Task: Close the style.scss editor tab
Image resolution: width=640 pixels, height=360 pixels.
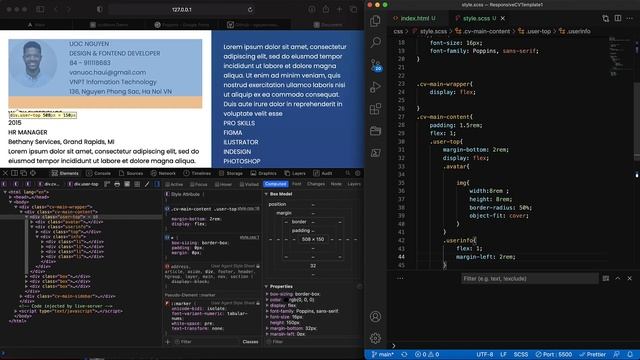Action: pos(503,18)
